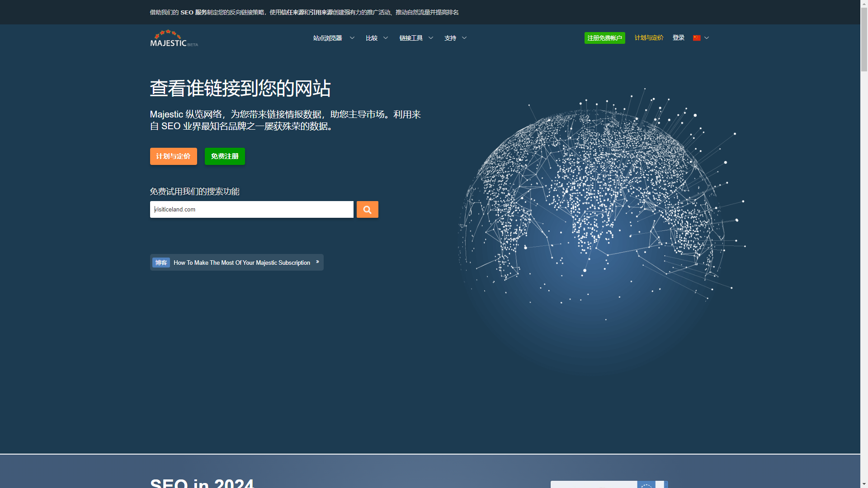
Task: Click the Majestic logo
Action: [174, 38]
